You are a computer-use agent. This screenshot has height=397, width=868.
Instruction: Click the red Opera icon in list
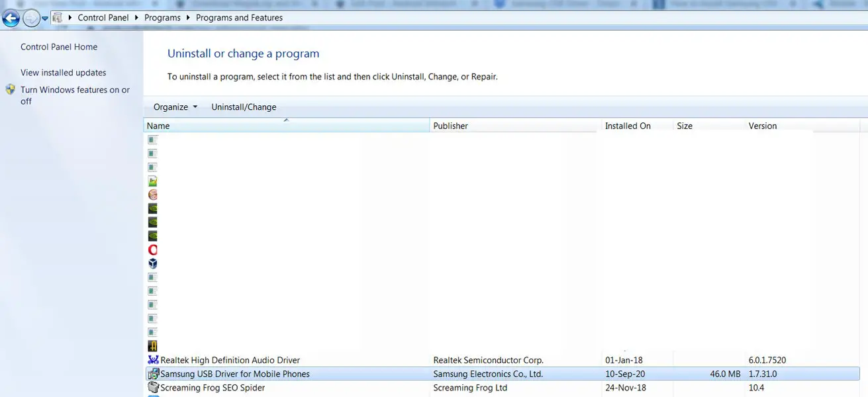pyautogui.click(x=153, y=250)
